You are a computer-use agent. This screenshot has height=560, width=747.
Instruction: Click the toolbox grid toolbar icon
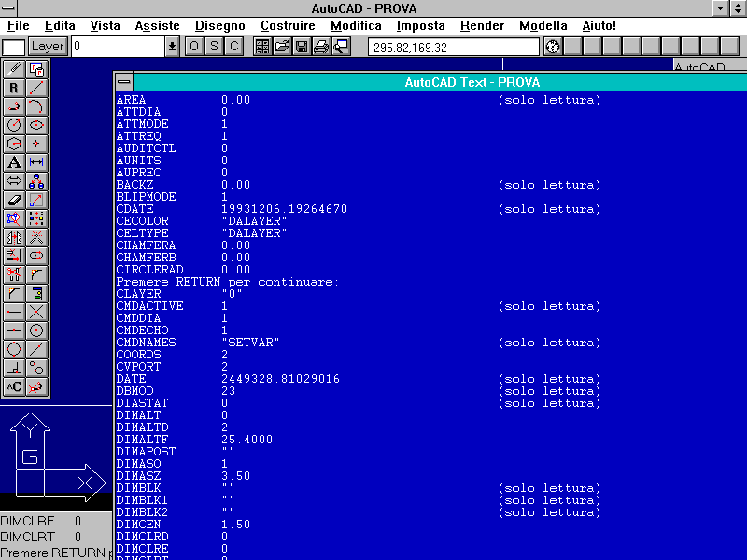pyautogui.click(x=262, y=46)
